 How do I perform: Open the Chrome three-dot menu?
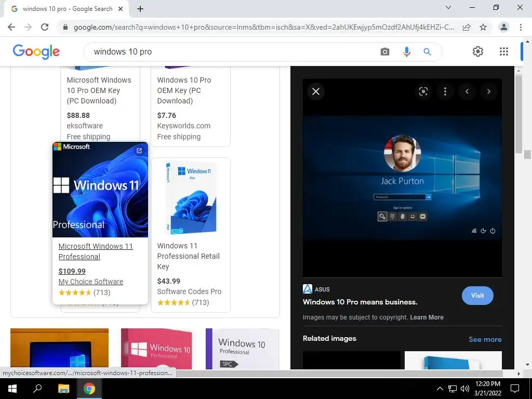[x=521, y=27]
